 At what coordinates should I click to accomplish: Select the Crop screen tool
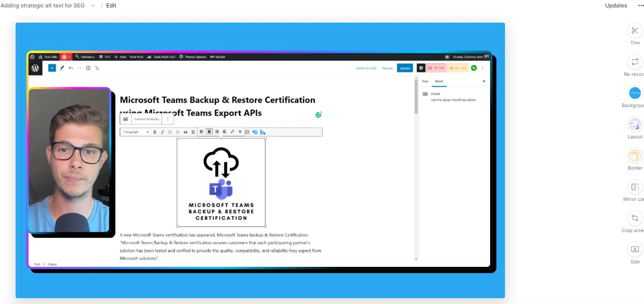point(635,218)
